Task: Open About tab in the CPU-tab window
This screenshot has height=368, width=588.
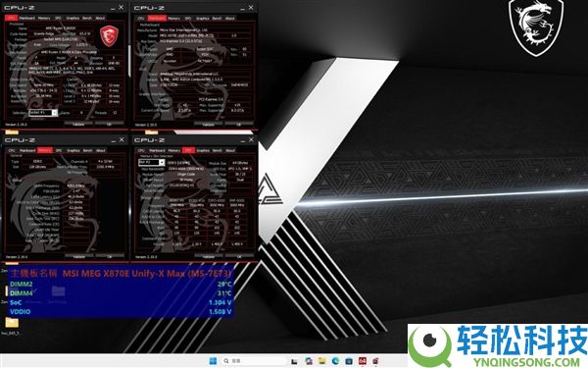Action: [100, 18]
